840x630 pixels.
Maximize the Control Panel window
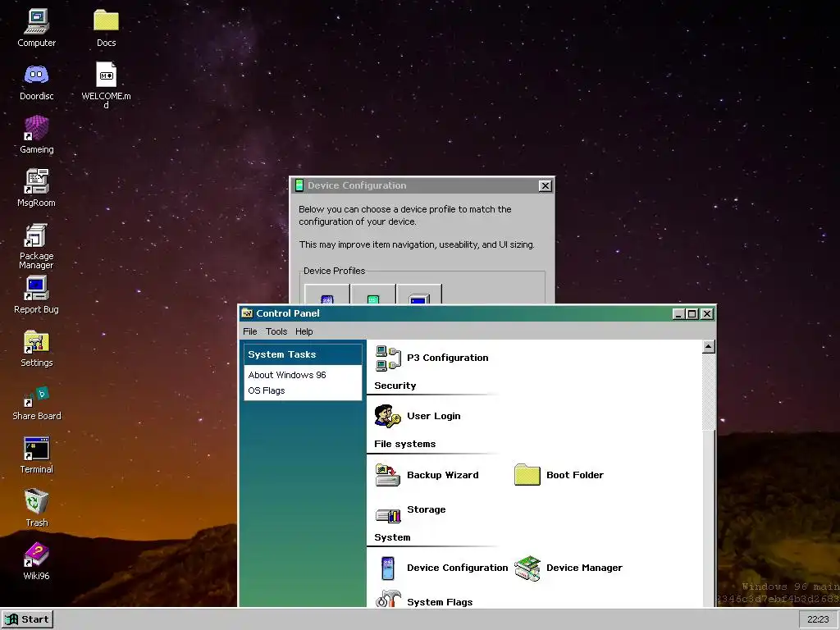tap(692, 314)
